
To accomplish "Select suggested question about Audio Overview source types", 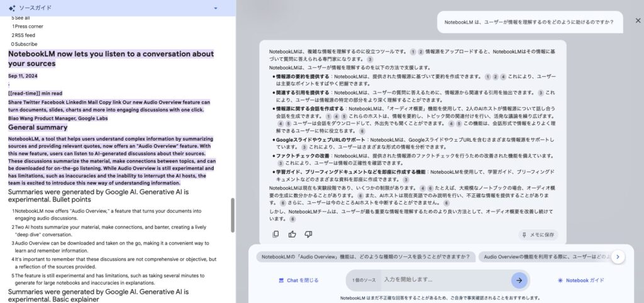I will click(365, 257).
